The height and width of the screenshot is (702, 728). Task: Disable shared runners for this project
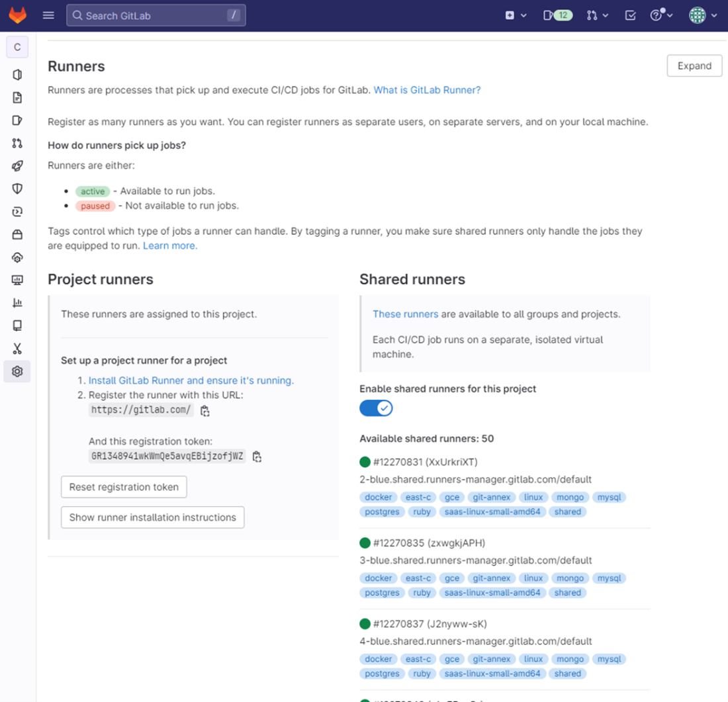pyautogui.click(x=376, y=408)
